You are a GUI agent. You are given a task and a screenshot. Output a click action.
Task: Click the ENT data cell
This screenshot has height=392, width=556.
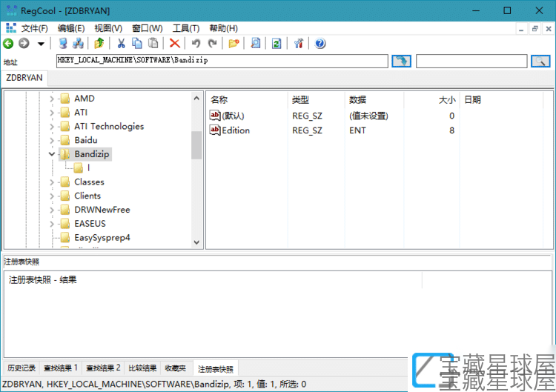coord(357,130)
